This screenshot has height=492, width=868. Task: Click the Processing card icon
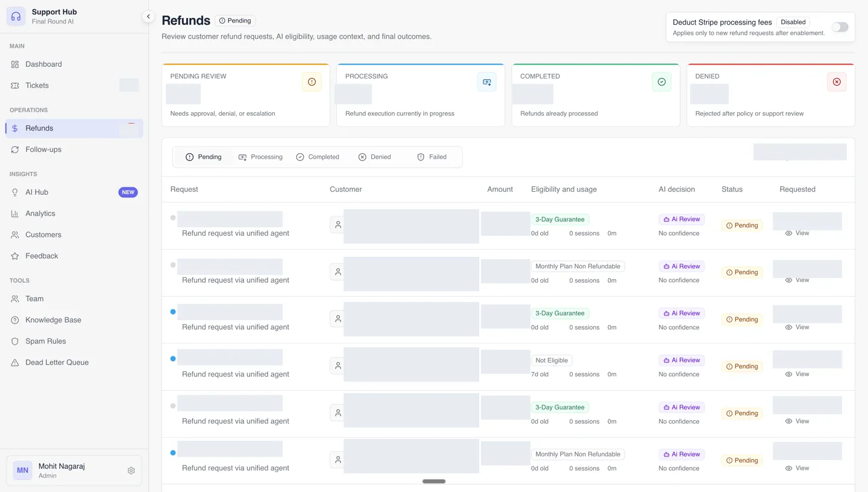pyautogui.click(x=487, y=82)
